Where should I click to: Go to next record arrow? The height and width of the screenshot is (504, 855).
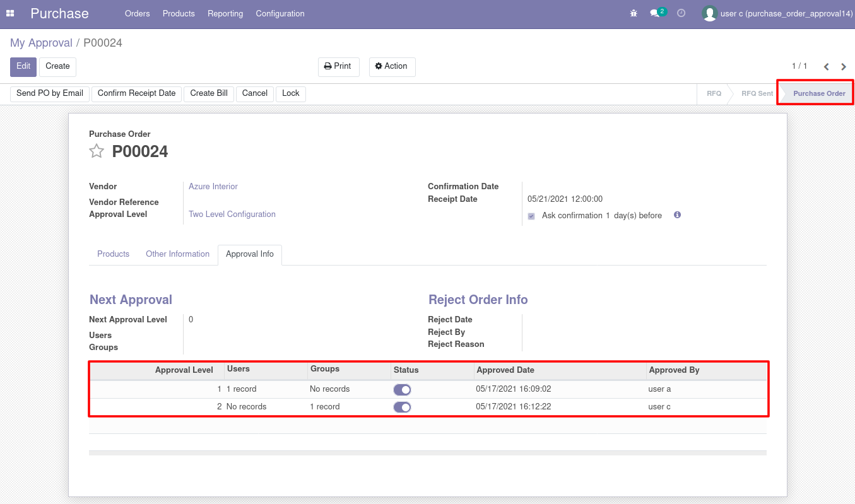[x=844, y=67]
